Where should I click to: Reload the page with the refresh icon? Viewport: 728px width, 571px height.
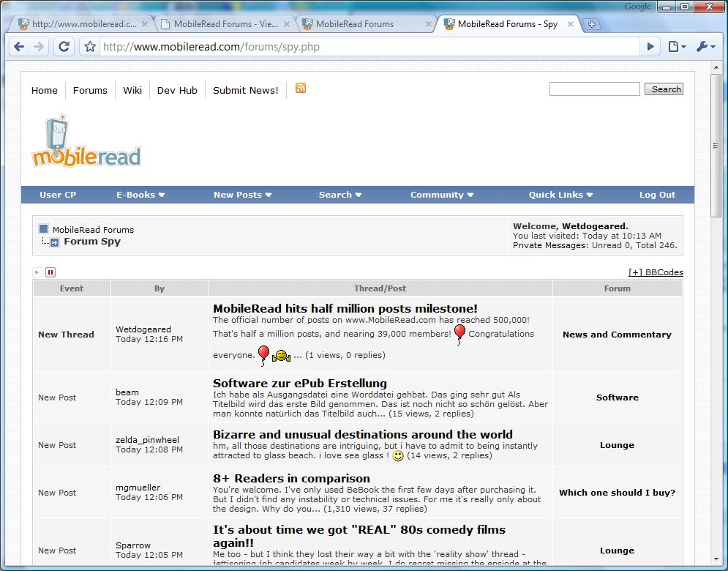(x=64, y=46)
